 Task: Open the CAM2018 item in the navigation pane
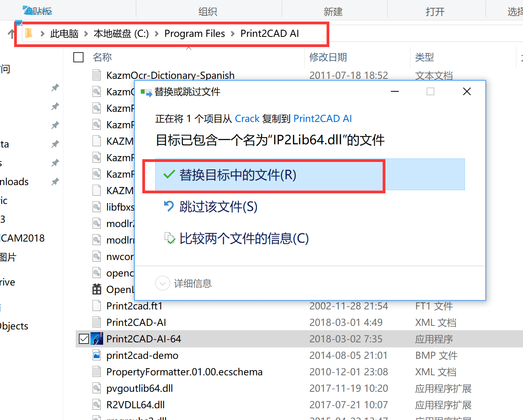22,238
